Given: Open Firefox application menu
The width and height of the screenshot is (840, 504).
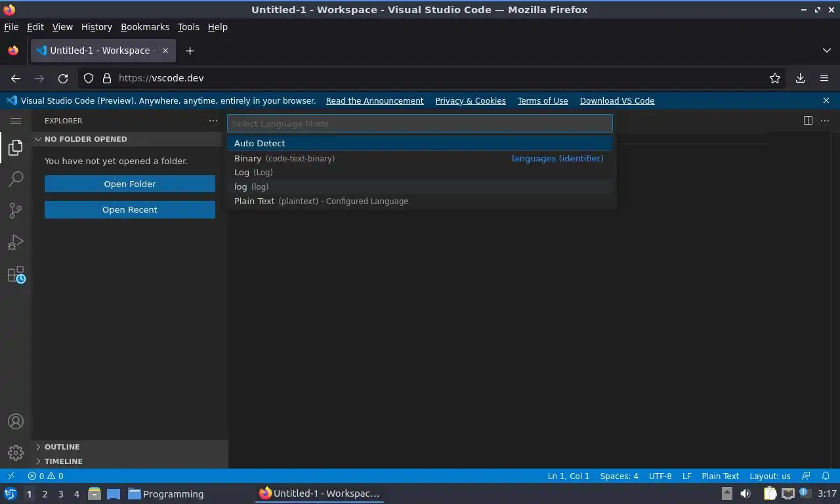Looking at the screenshot, I should pyautogui.click(x=824, y=78).
